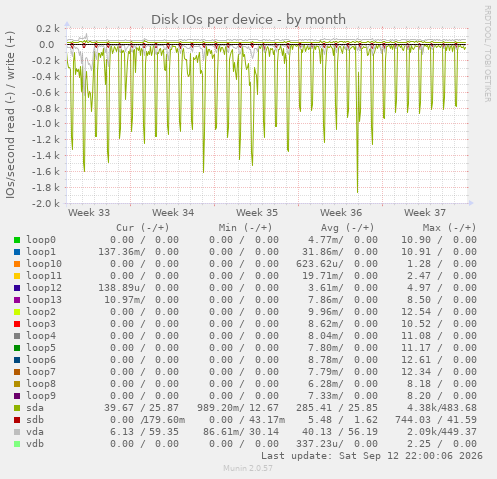
Task: Click the dark red sdb legend swatch
Action: 17,420
